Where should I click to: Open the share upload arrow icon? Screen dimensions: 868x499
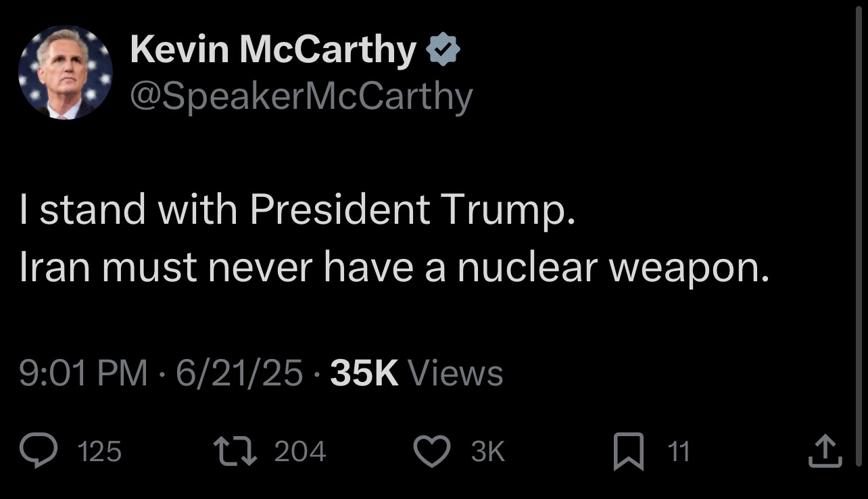click(x=826, y=451)
